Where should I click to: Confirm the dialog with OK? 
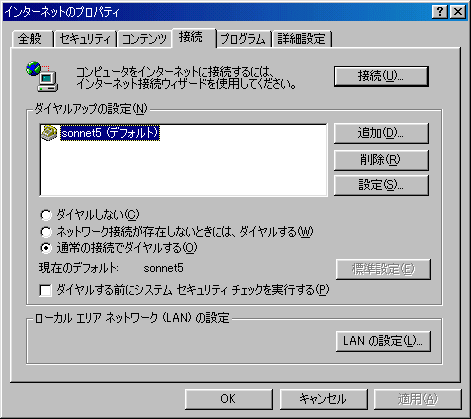coord(228,399)
